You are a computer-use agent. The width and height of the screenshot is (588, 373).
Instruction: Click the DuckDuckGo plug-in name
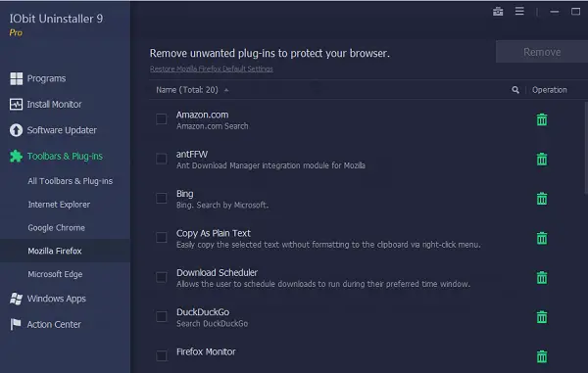tap(203, 312)
